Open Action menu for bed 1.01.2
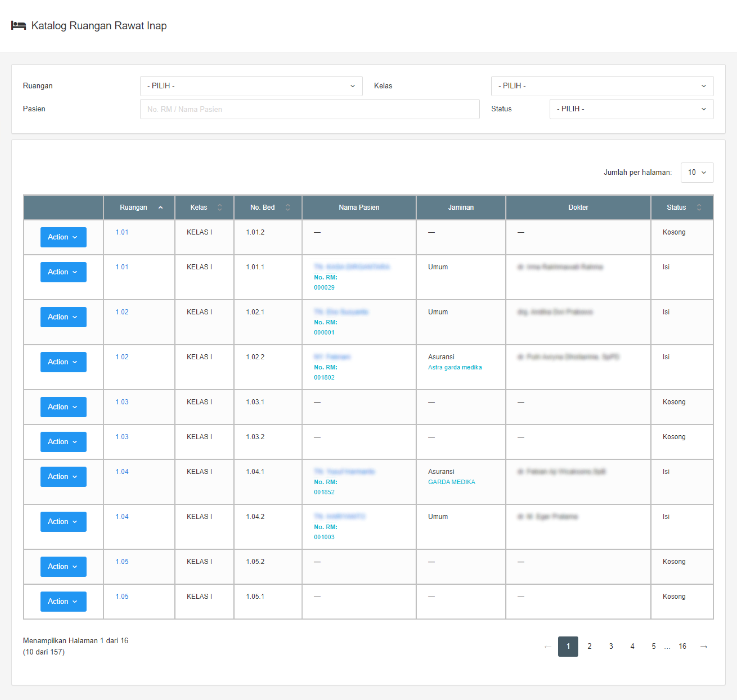 63,237
